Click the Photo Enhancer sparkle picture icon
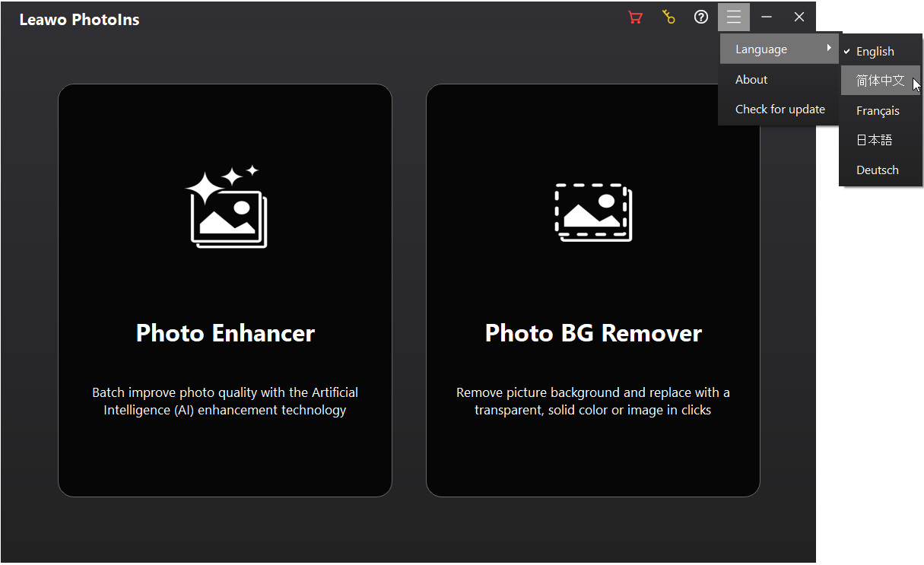 (x=226, y=207)
